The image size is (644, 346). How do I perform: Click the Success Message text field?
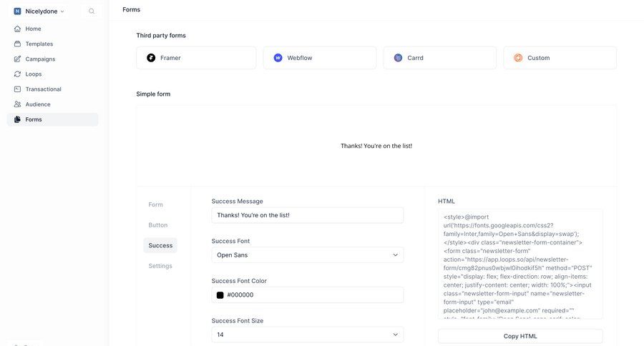pyautogui.click(x=307, y=215)
